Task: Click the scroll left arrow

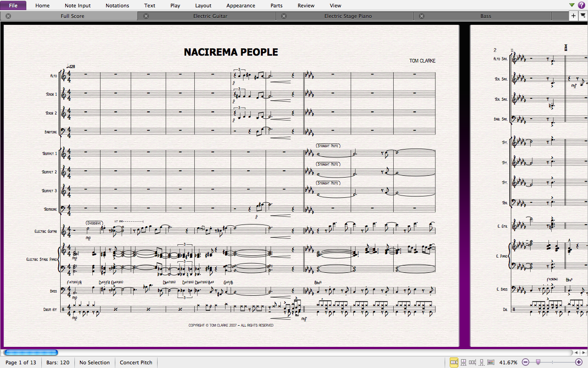Action: (x=577, y=352)
